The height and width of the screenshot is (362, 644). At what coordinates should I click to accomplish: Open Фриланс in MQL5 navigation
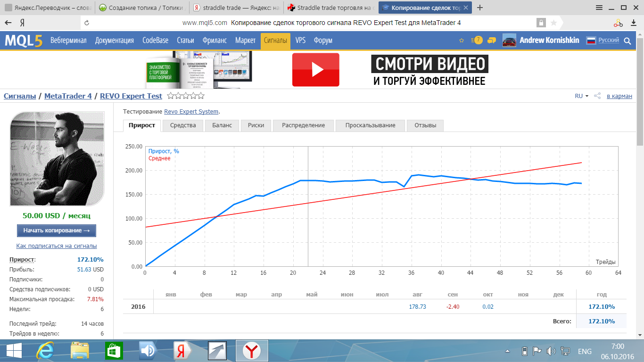215,41
